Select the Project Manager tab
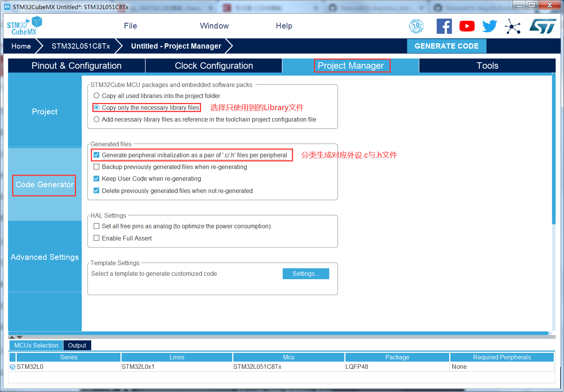The height and width of the screenshot is (392, 564). (x=351, y=66)
